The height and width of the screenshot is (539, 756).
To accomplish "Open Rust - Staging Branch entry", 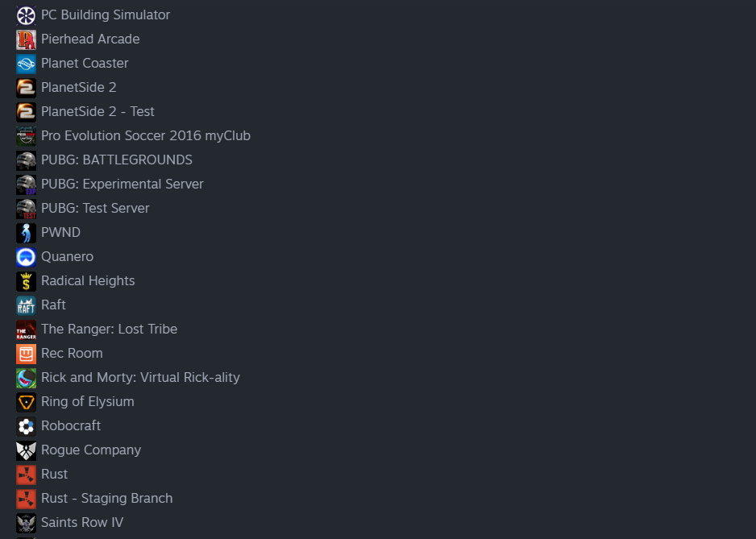I will click(106, 499).
